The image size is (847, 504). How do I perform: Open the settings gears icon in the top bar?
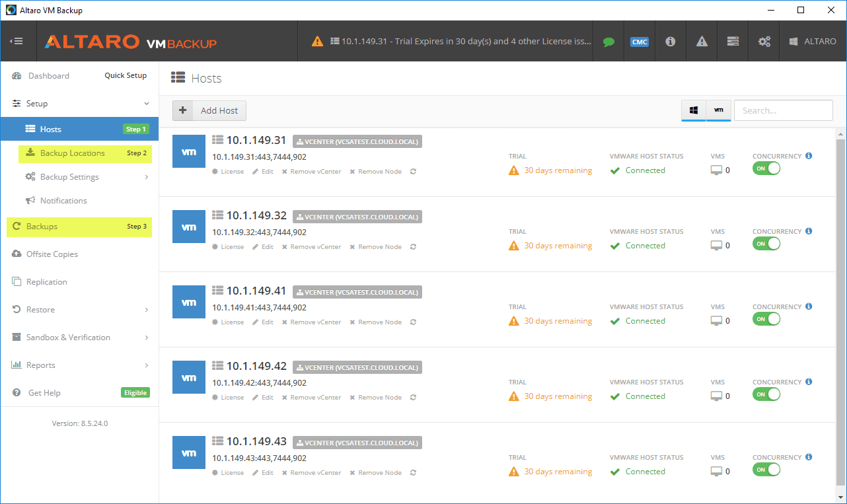point(764,42)
